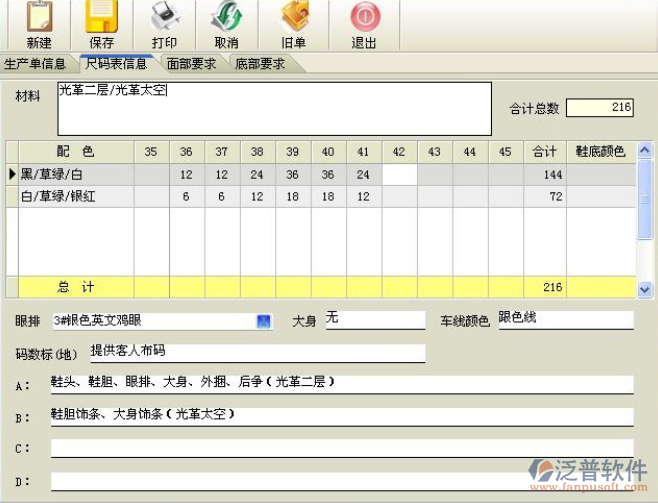Switch to the 生产单信息 tab
This screenshot has width=658, height=503.
click(35, 64)
